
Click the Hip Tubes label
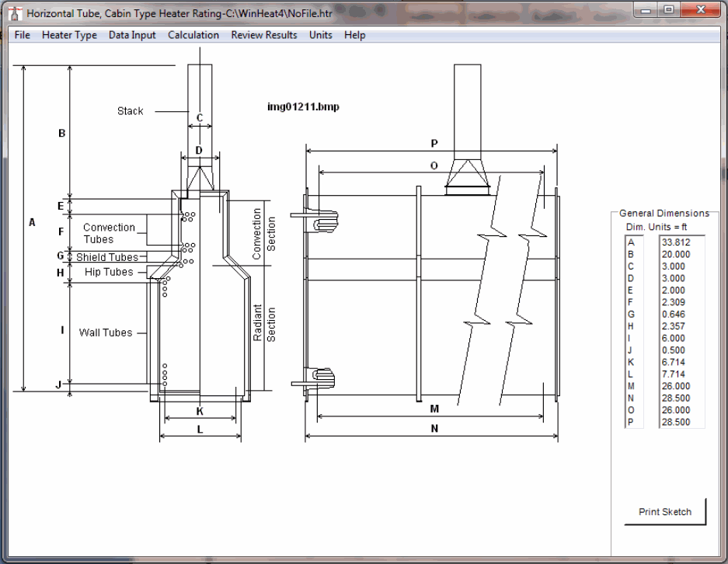[109, 272]
